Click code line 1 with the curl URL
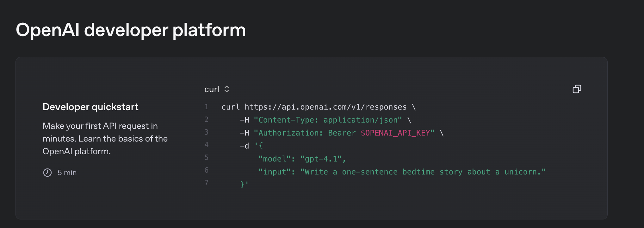The height and width of the screenshot is (228, 644). click(319, 107)
